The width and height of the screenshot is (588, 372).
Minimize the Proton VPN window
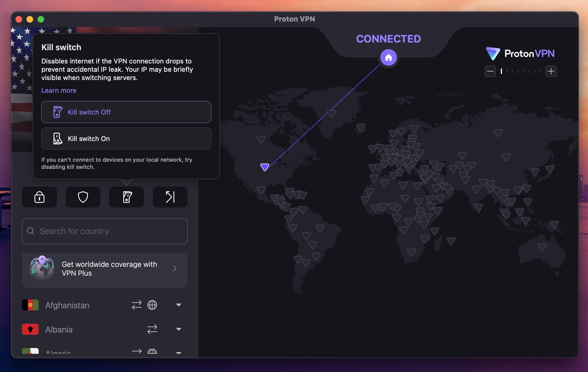(x=30, y=19)
